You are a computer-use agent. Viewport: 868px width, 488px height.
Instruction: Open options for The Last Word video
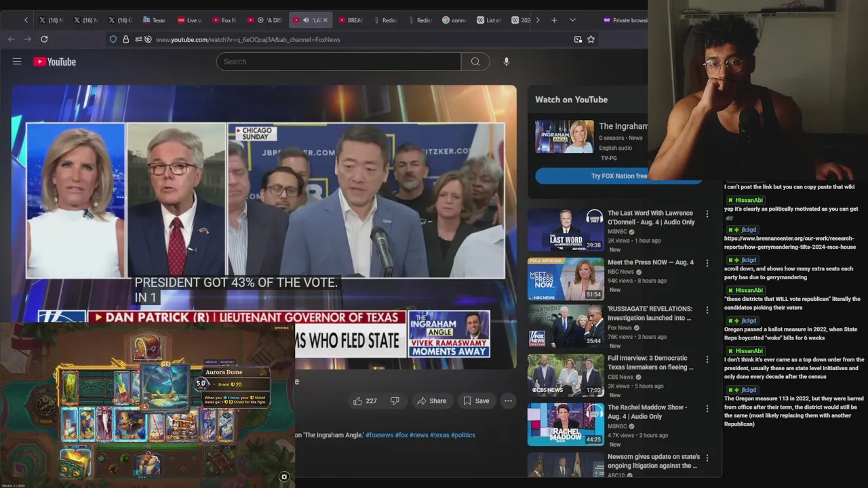pos(707,214)
